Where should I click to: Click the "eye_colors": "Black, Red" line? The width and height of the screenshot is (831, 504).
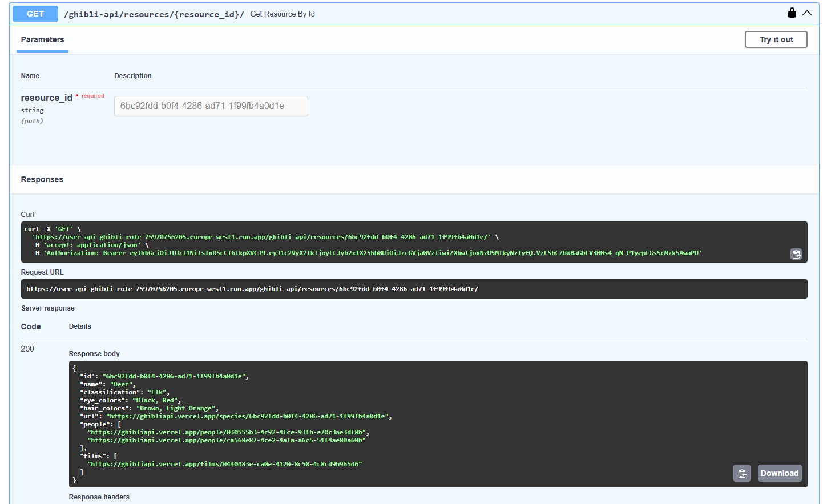tap(130, 400)
